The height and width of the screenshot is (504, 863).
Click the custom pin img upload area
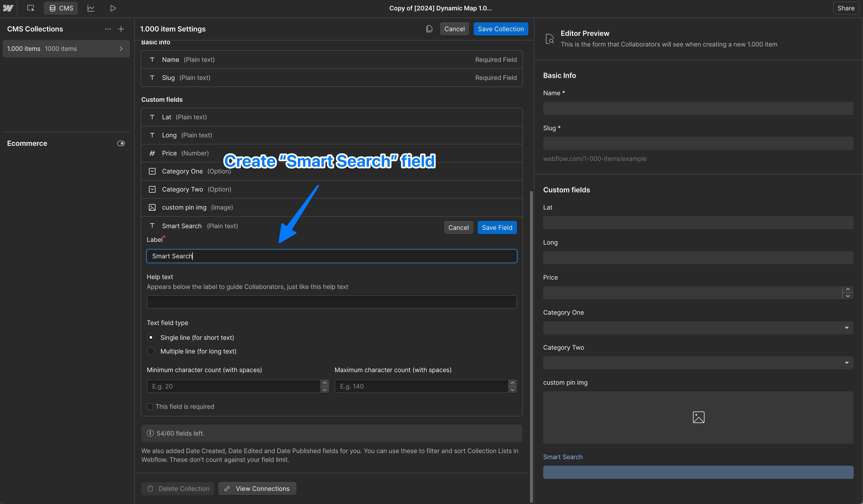[698, 418]
